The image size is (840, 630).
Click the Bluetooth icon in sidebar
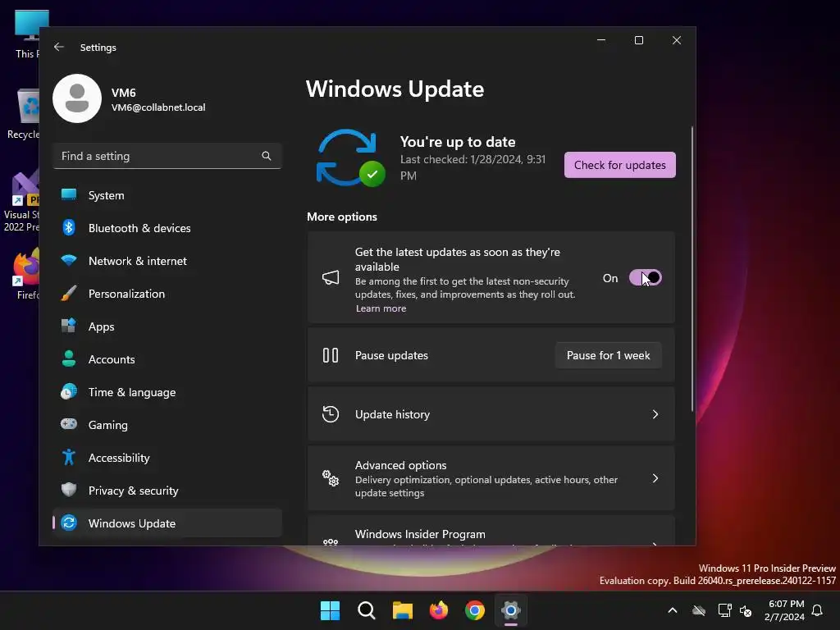click(x=69, y=228)
